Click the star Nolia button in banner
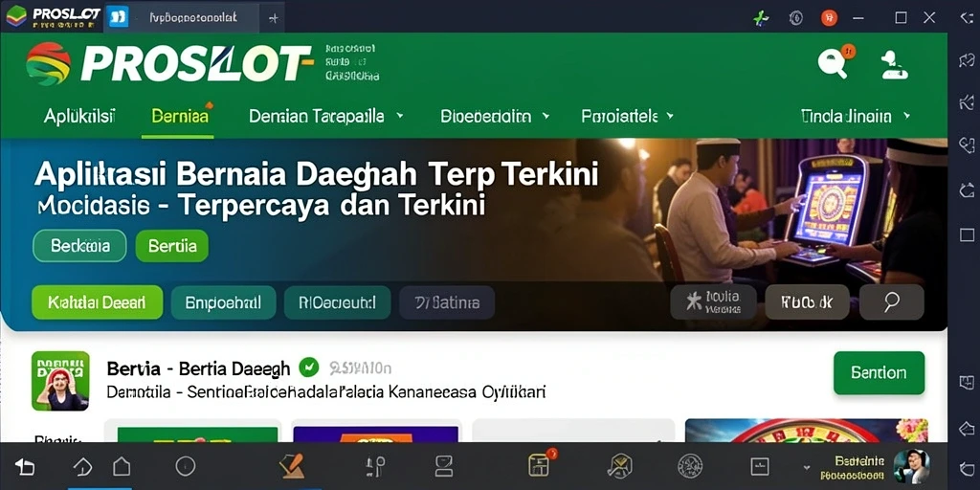Screen dimensions: 980x490 714,302
